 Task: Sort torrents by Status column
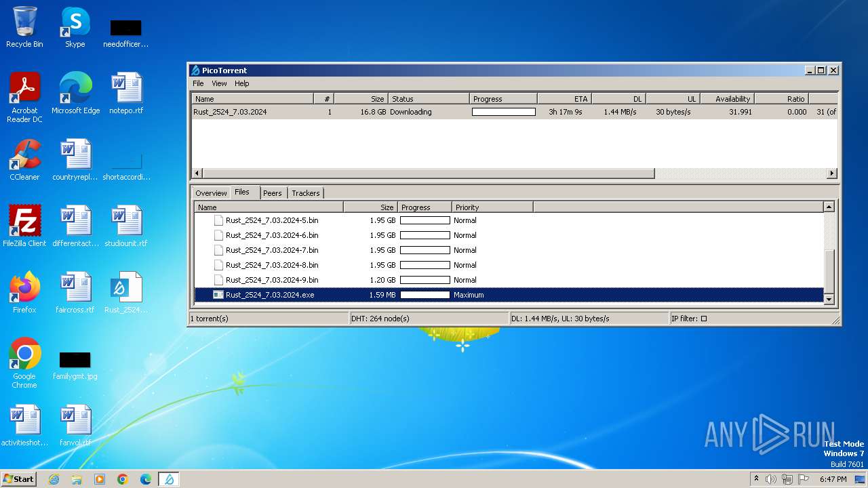pos(429,99)
